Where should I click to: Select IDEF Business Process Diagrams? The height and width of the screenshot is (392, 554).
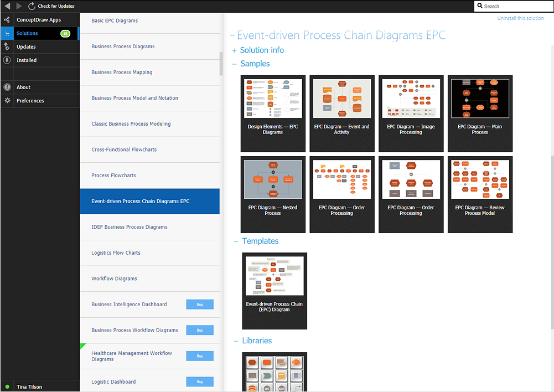(150, 227)
